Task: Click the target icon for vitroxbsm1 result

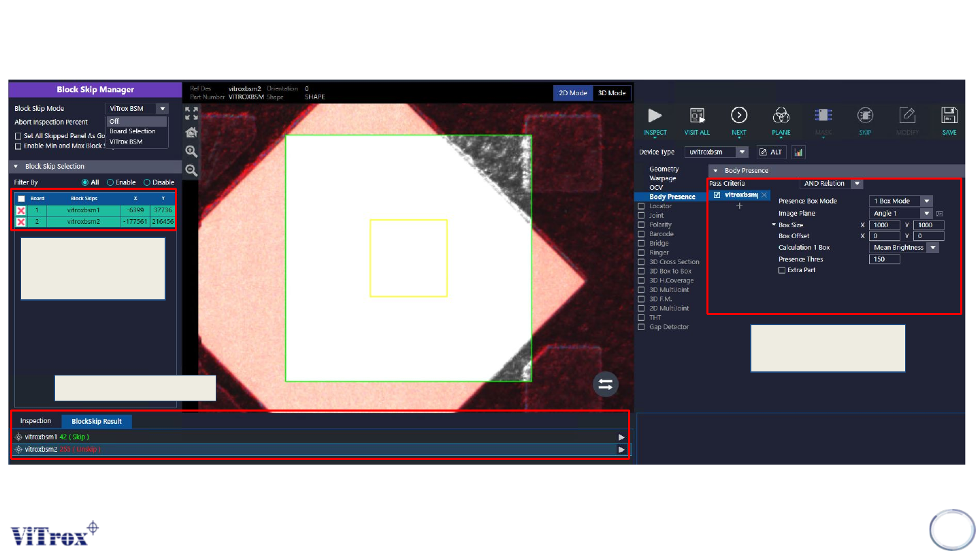Action: pos(19,437)
